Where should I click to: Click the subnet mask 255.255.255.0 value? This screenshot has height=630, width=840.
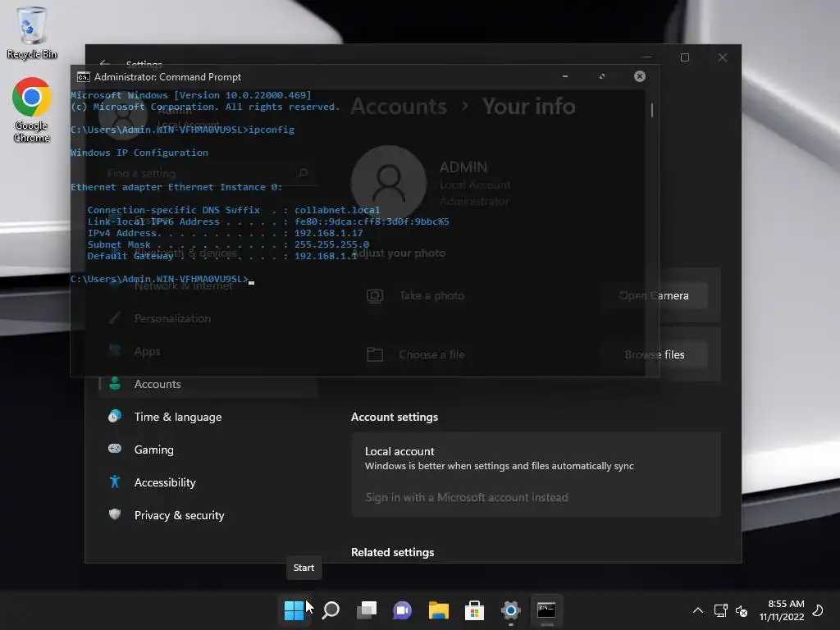pos(331,244)
